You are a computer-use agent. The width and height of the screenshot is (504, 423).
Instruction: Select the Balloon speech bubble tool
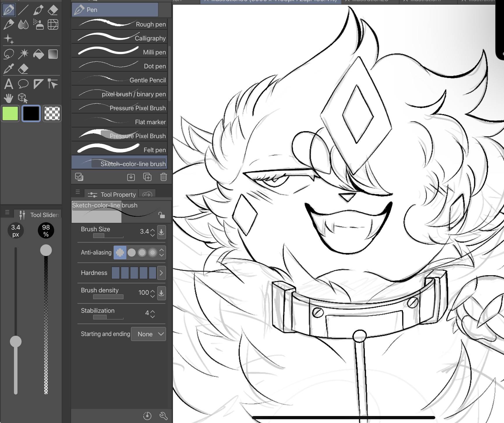click(x=23, y=84)
